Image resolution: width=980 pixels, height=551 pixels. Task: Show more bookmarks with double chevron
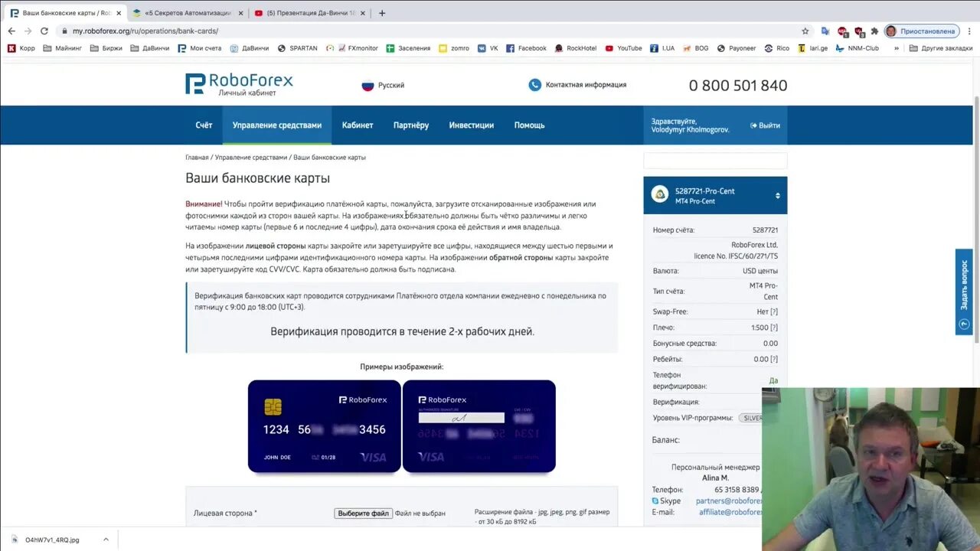[x=897, y=48]
